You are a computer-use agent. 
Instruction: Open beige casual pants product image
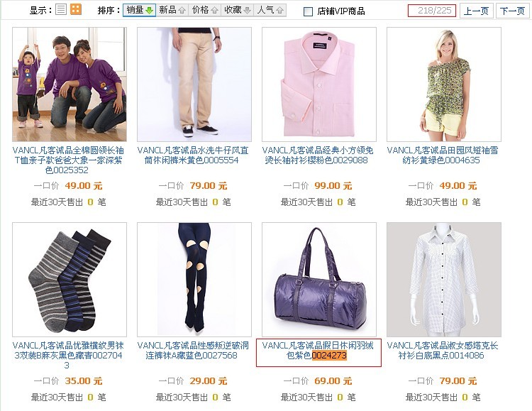(x=194, y=84)
